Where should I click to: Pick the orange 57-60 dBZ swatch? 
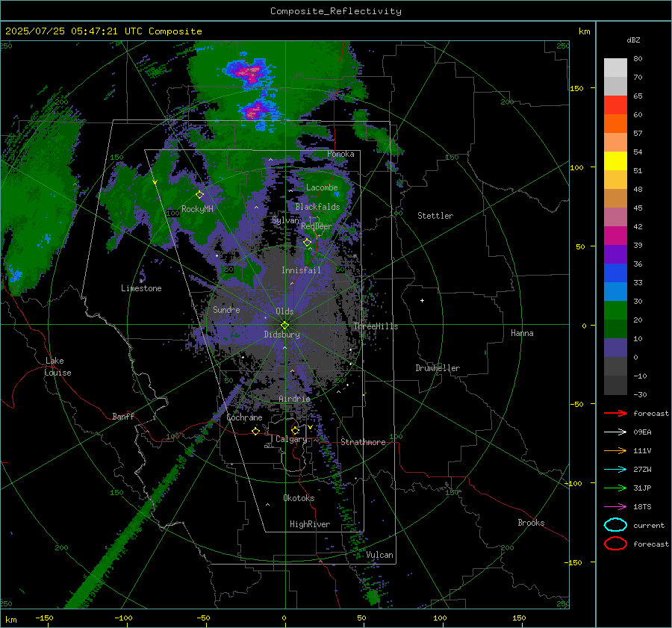pos(615,123)
